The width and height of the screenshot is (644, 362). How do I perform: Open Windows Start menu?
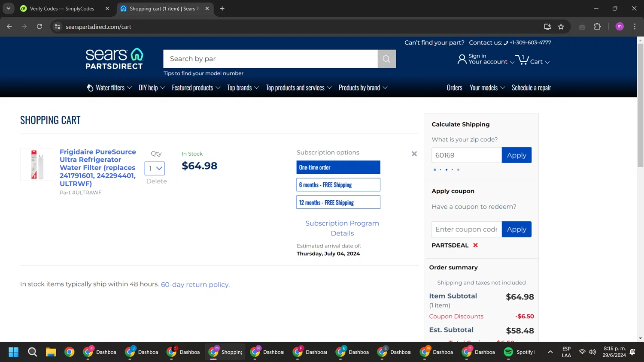coord(14,352)
